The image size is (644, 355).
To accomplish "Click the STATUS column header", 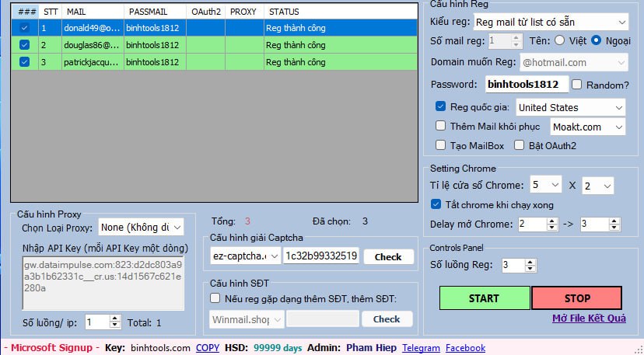I will pyautogui.click(x=341, y=12).
